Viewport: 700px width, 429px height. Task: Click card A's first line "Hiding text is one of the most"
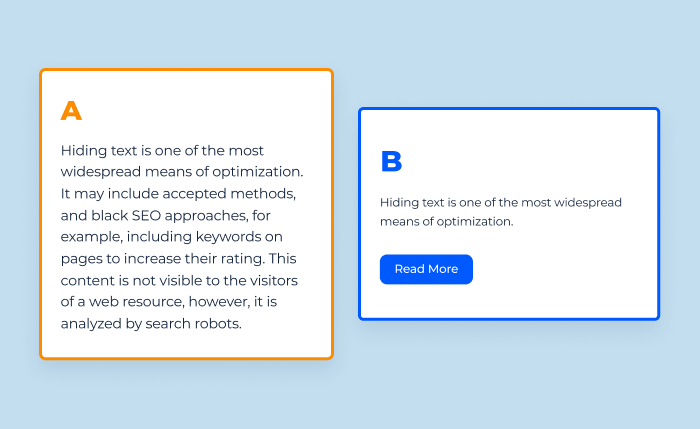[162, 150]
